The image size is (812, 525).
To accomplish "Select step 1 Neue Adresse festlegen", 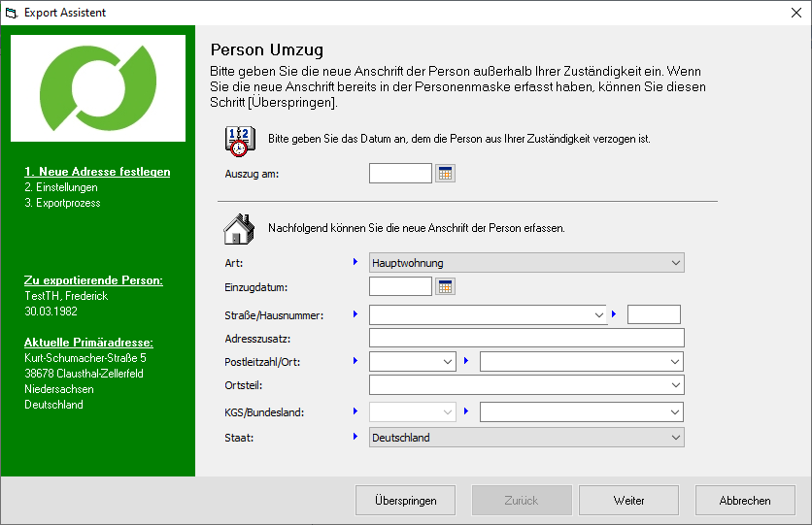I will (97, 172).
